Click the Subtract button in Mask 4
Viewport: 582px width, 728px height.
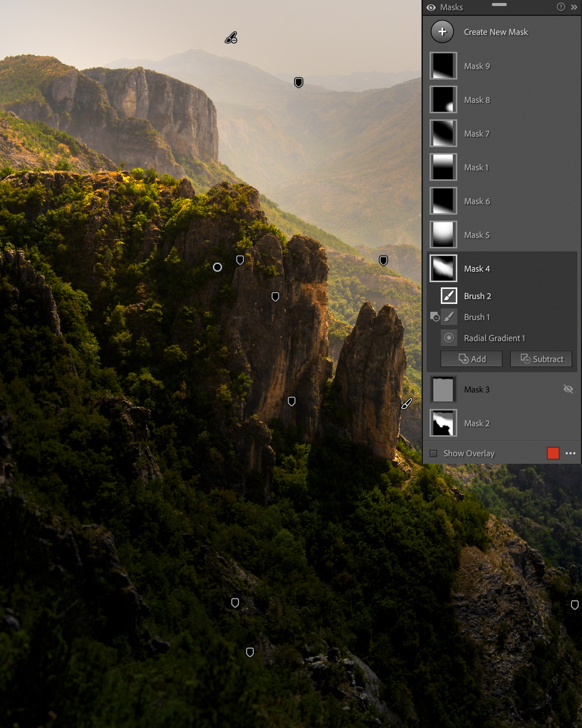tap(541, 359)
